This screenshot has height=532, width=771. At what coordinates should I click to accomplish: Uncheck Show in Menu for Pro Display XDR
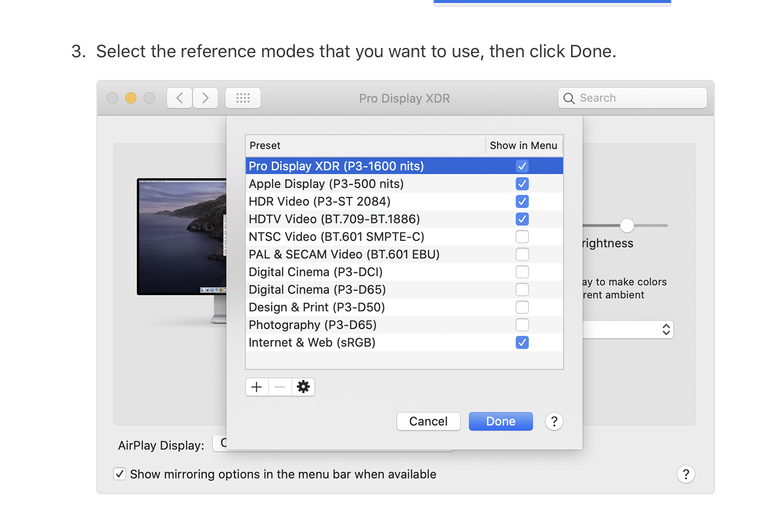(522, 166)
